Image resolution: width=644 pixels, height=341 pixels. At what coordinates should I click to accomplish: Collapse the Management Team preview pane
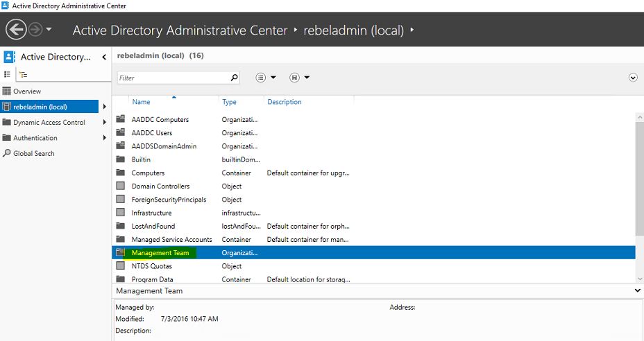click(638, 290)
